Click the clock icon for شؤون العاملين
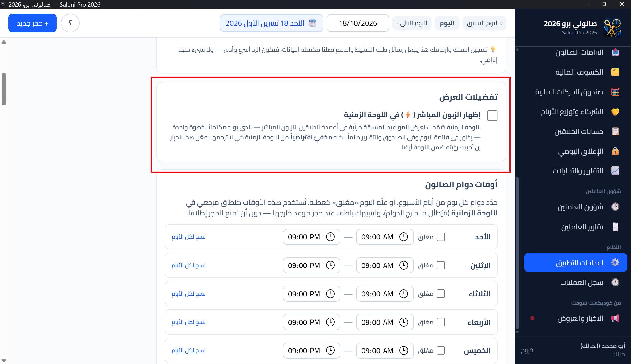Image resolution: width=631 pixels, height=364 pixels. (x=615, y=207)
